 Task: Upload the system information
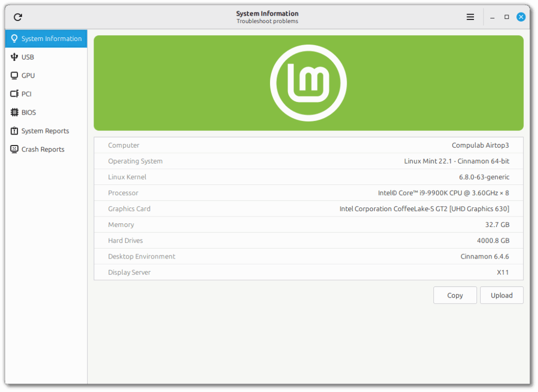point(502,295)
